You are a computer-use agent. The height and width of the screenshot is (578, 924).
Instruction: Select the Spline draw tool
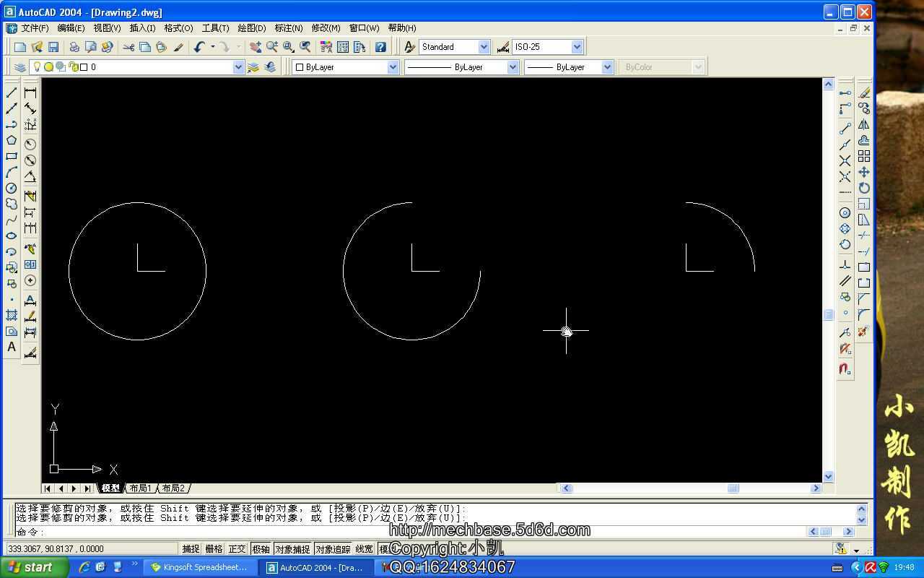12,220
